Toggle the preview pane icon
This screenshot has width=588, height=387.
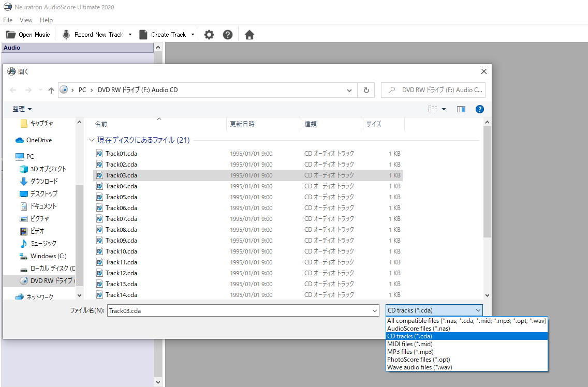pyautogui.click(x=461, y=109)
